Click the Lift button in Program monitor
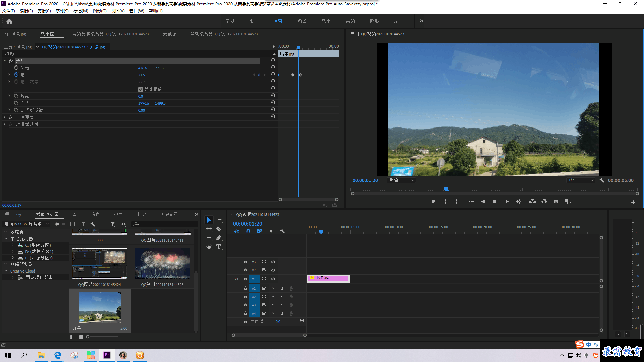Screen dimensions: 644x362 (532, 202)
